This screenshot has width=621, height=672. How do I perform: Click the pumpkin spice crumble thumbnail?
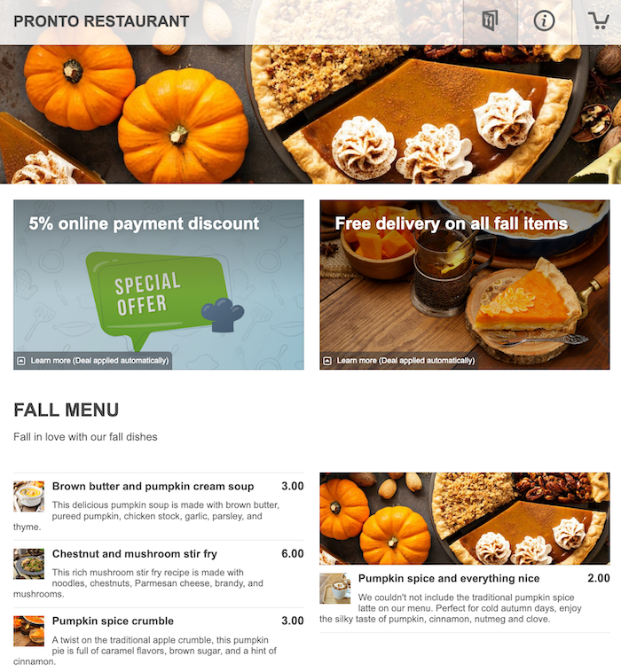(28, 631)
